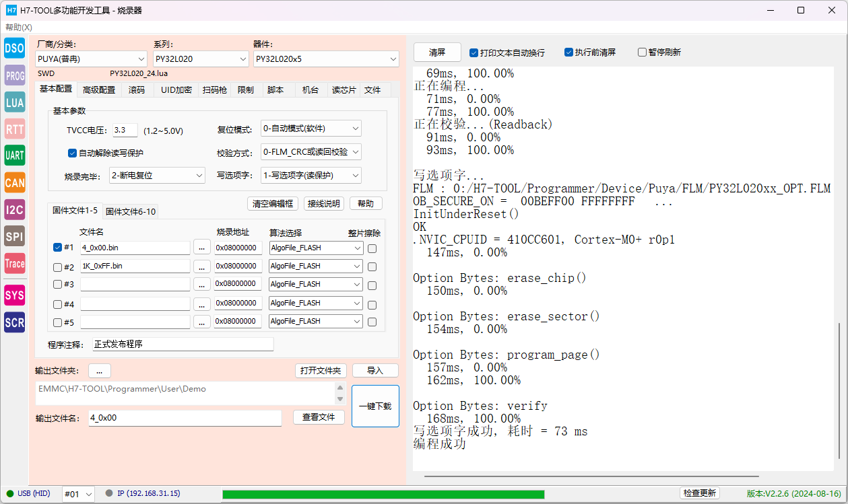
Task: Expand the 烧录完毕 dropdown
Action: (x=157, y=175)
